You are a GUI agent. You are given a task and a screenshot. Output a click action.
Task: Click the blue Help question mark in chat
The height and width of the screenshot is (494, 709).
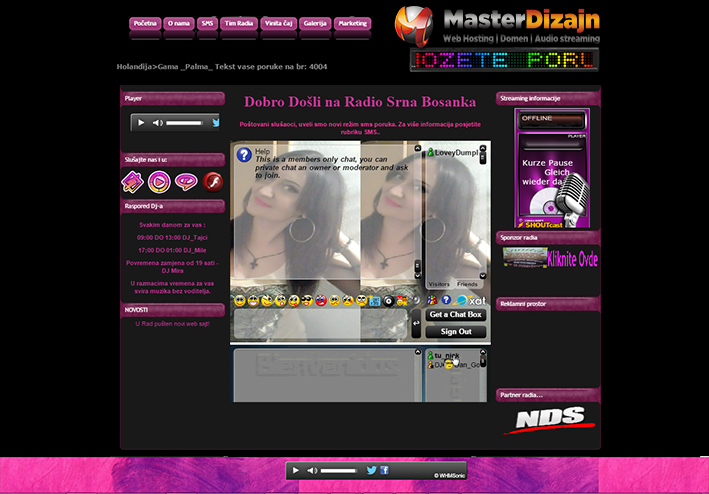click(244, 155)
